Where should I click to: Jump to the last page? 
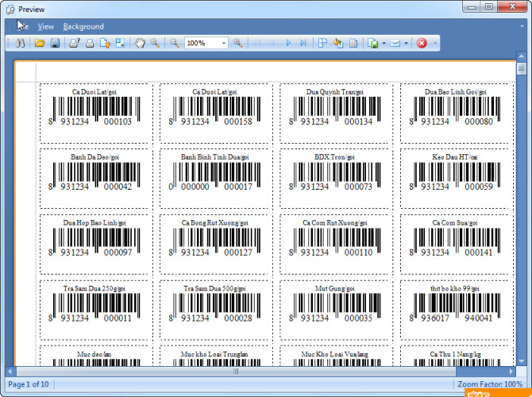[303, 43]
